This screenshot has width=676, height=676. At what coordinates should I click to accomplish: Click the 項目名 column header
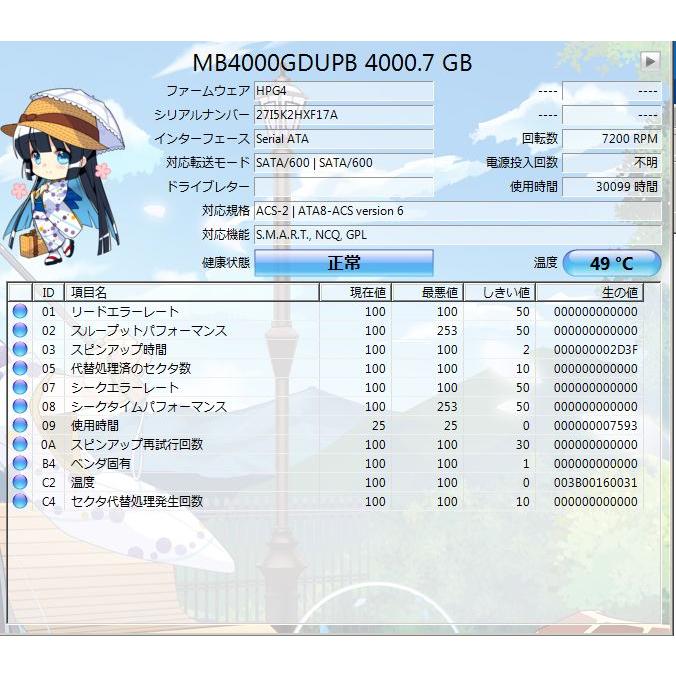(x=191, y=292)
